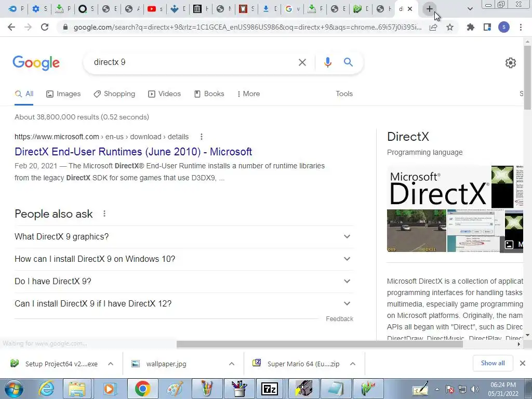Open the More search categories menu

[x=249, y=94]
